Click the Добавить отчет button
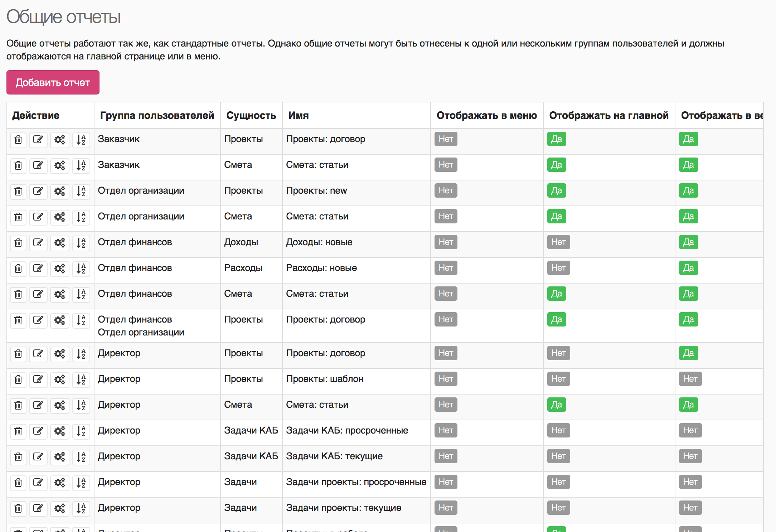 click(53, 82)
